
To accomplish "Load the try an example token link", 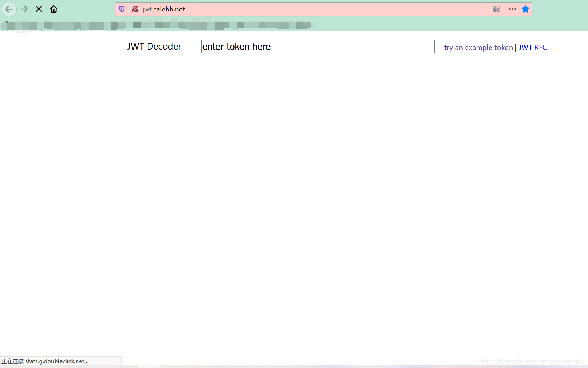I will (x=478, y=47).
